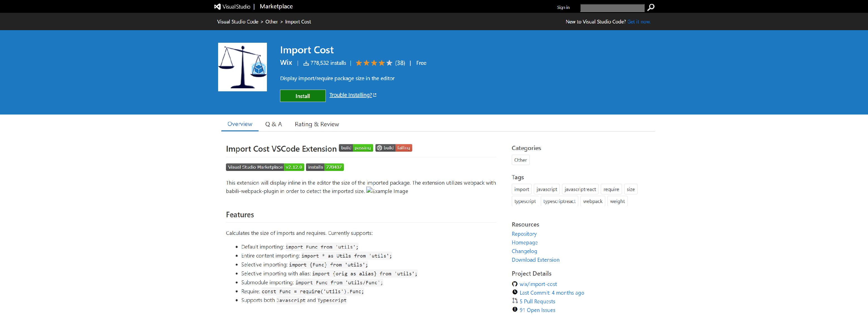Screen dimensions: 868x317
Task: Open the Homepage resource link
Action: [525, 242]
